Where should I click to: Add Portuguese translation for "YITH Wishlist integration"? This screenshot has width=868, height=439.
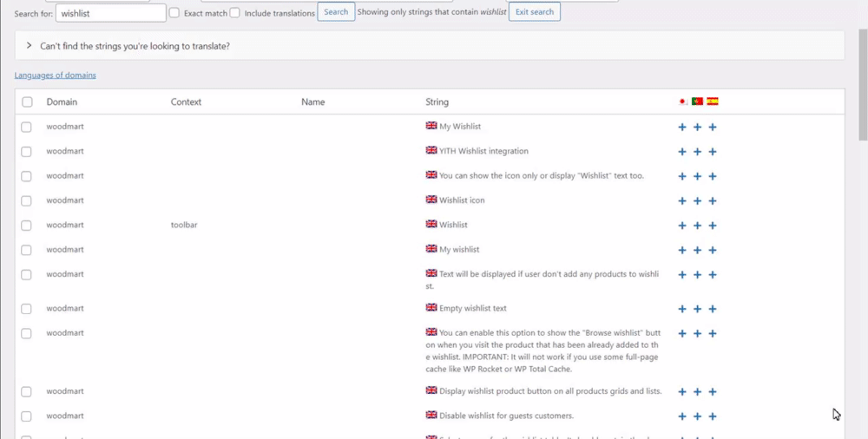pos(698,152)
